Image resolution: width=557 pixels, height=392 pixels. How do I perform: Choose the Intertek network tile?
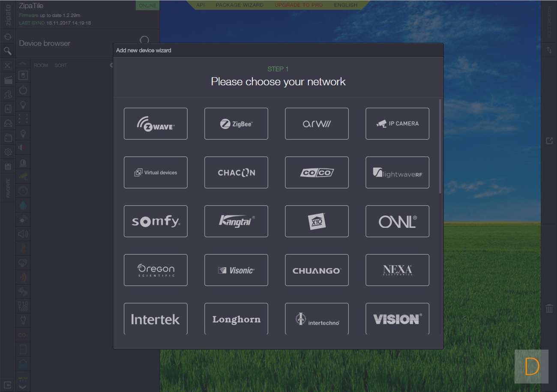tap(156, 319)
